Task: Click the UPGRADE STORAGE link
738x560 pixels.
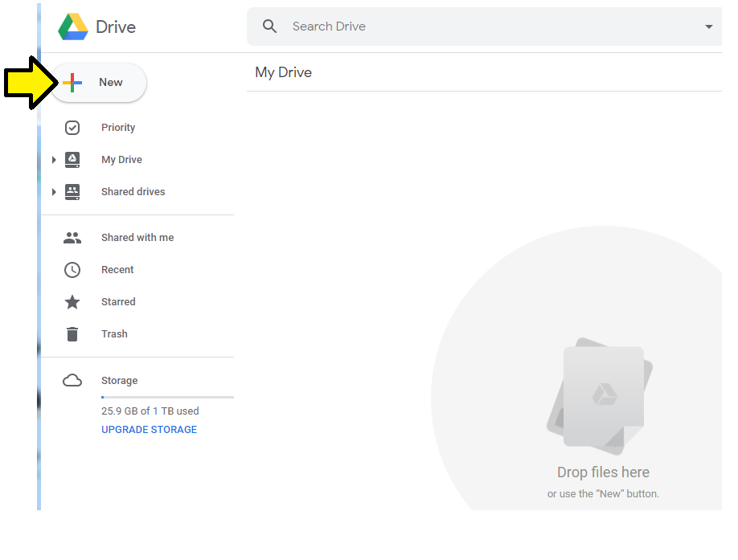Action: (150, 430)
